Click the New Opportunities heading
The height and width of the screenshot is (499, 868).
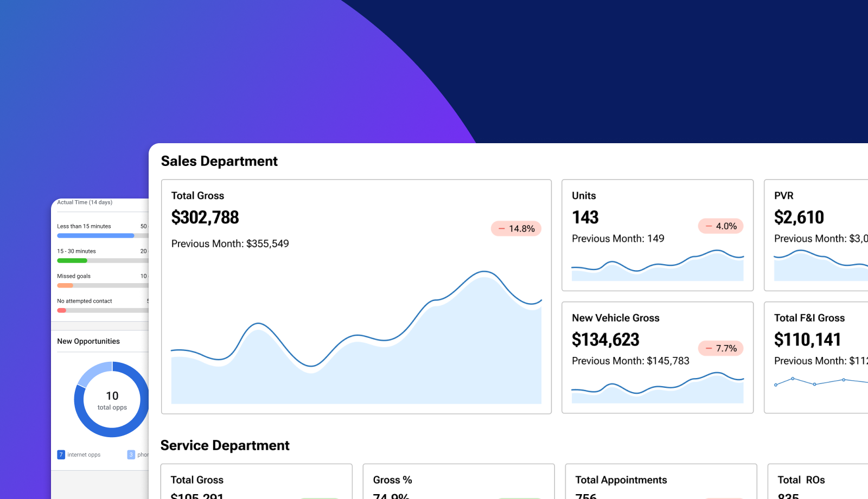click(88, 341)
